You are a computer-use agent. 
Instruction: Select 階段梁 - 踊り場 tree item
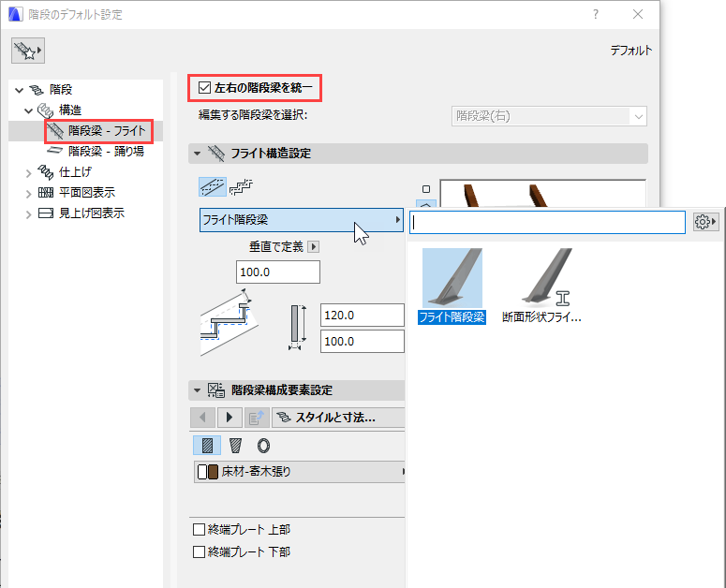106,152
